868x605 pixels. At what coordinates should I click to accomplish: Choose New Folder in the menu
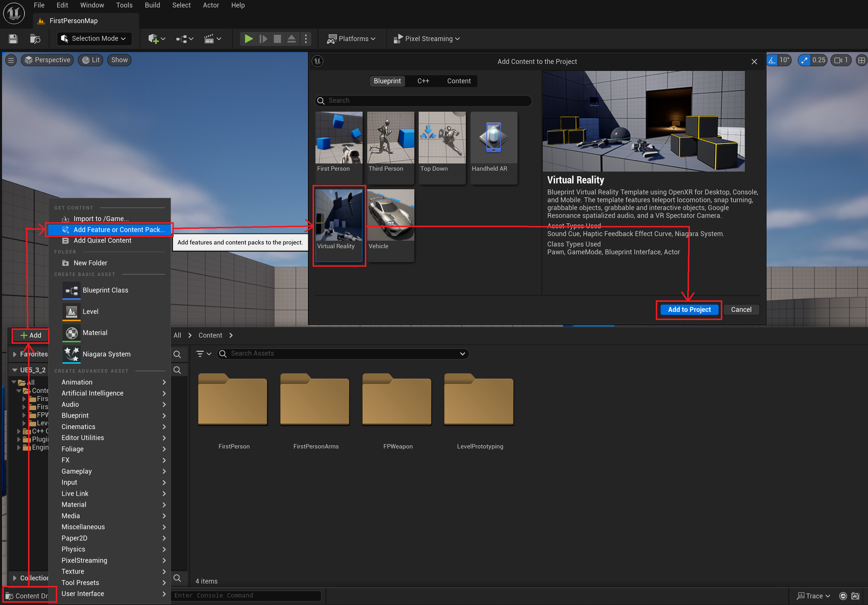(x=110, y=263)
